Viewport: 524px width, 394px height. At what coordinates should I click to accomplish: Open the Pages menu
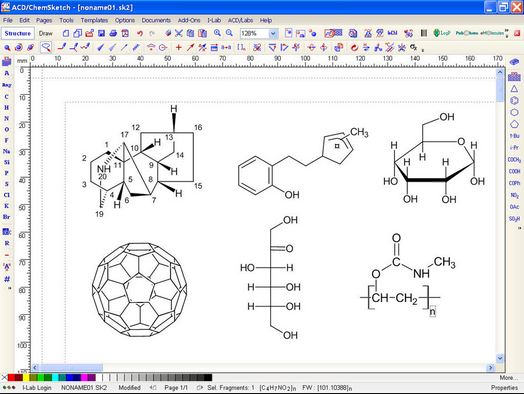click(44, 20)
